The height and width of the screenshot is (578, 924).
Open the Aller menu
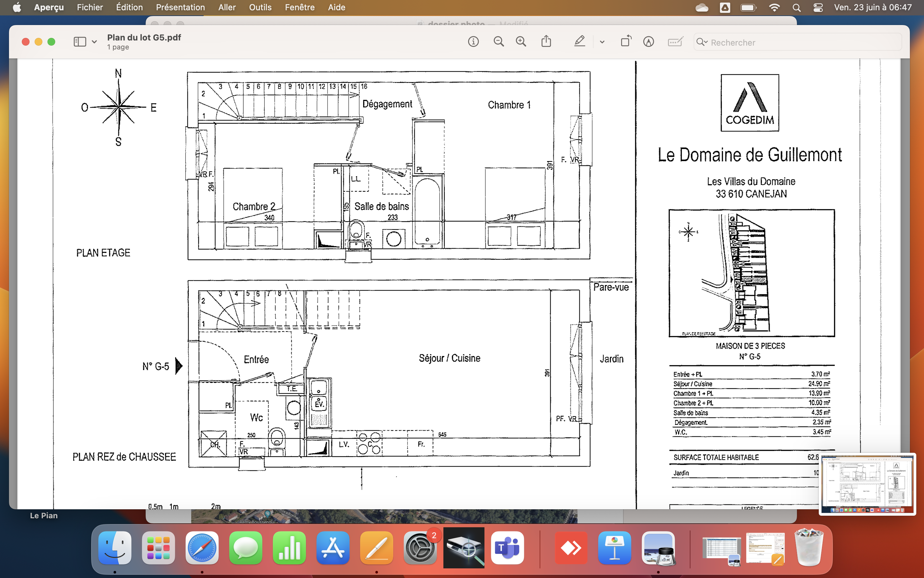coord(227,7)
